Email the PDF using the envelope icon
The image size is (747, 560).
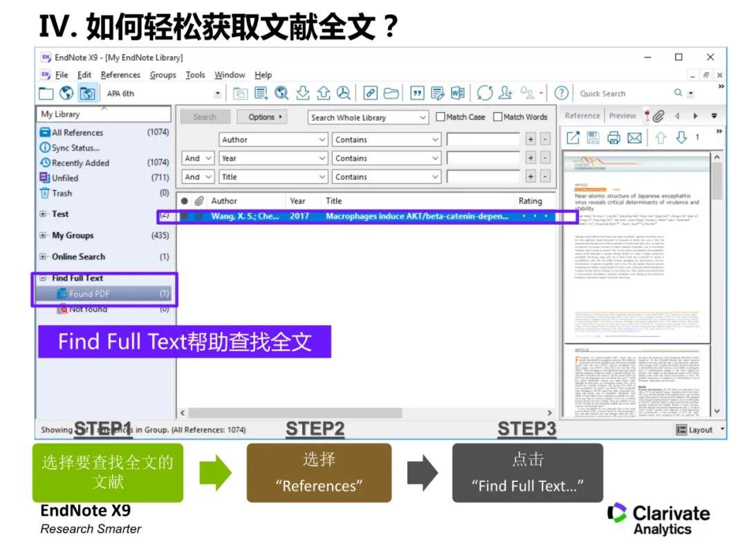coord(635,137)
